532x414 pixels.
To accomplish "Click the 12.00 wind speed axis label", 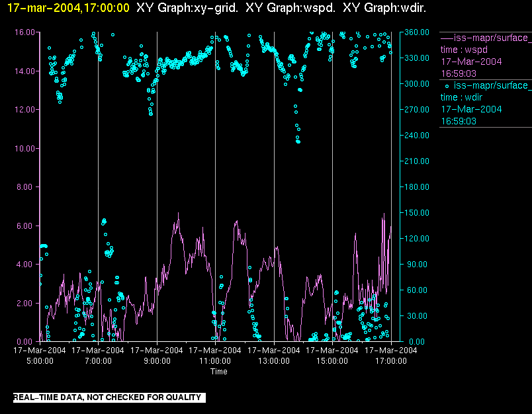I will pos(24,110).
